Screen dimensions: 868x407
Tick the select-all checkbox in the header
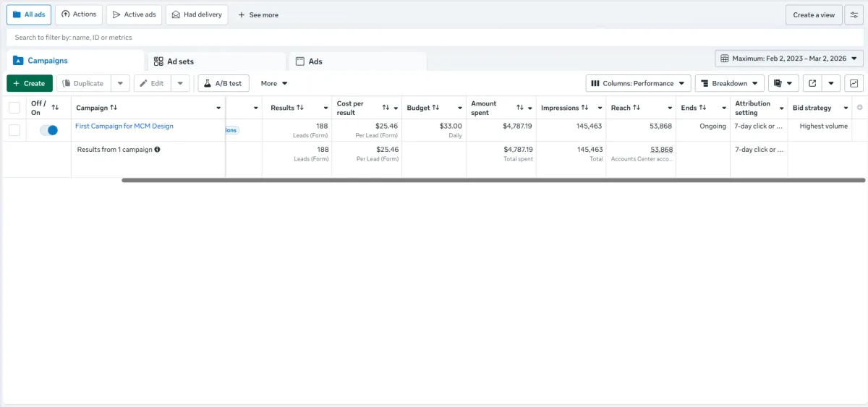coord(14,108)
